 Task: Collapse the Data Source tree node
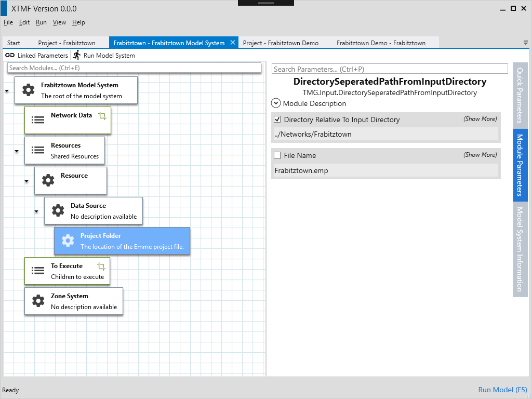[36, 211]
